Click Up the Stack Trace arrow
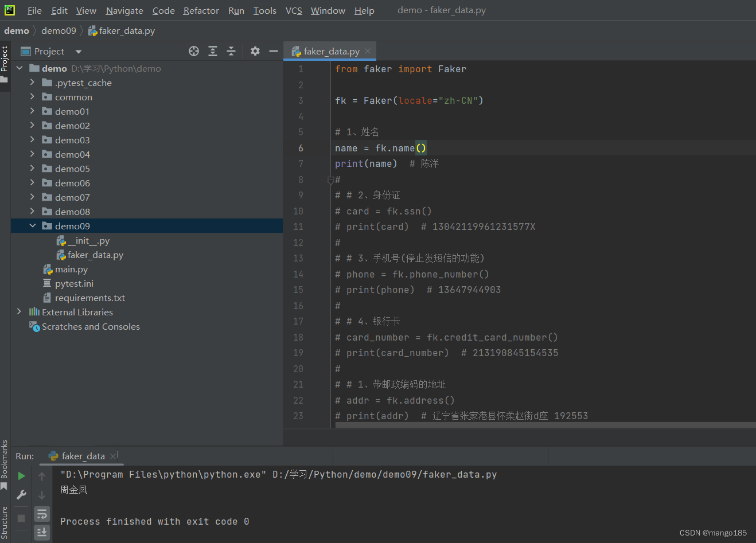 (x=42, y=476)
